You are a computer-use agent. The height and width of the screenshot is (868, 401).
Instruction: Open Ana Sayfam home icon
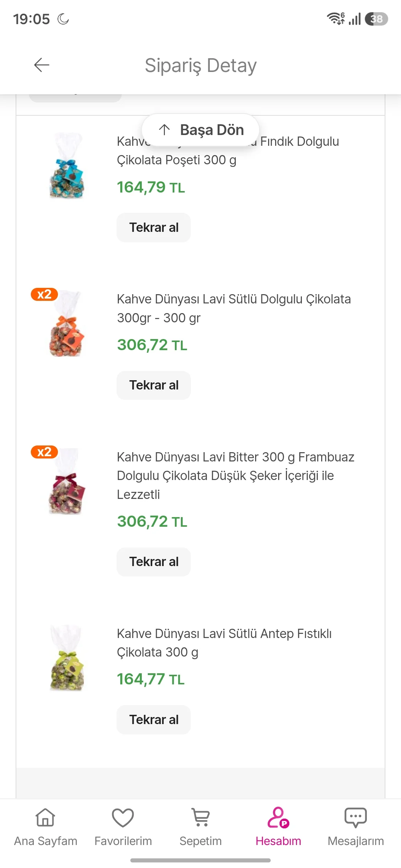pos(45,817)
